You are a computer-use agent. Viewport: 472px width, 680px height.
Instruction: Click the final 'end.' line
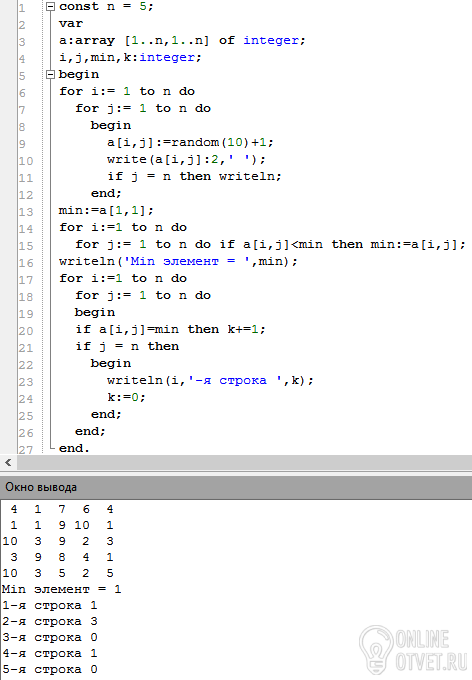[x=74, y=448]
